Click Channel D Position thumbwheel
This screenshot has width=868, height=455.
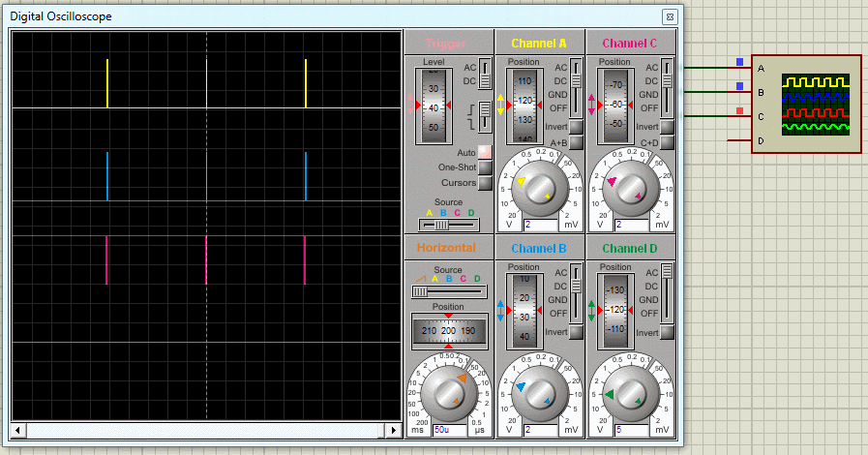pos(615,311)
